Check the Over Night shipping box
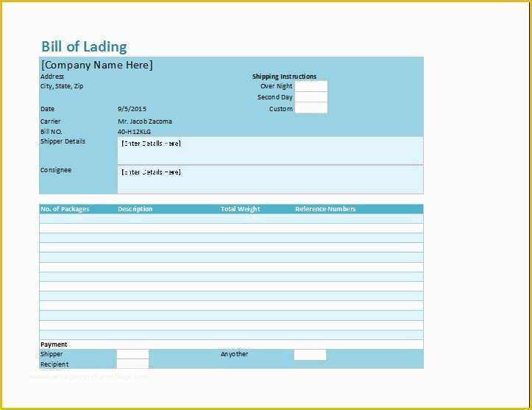The height and width of the screenshot is (410, 532). point(311,86)
